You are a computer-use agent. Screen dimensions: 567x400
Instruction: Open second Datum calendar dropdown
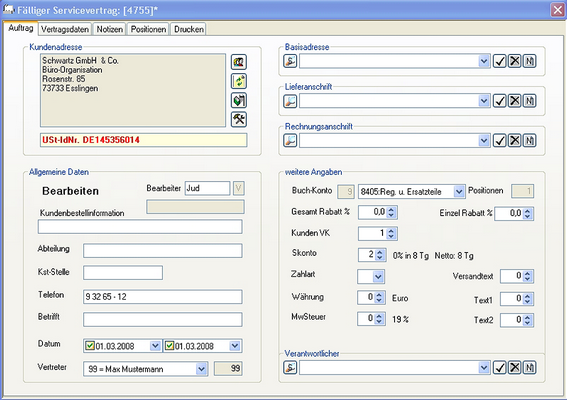tap(235, 346)
